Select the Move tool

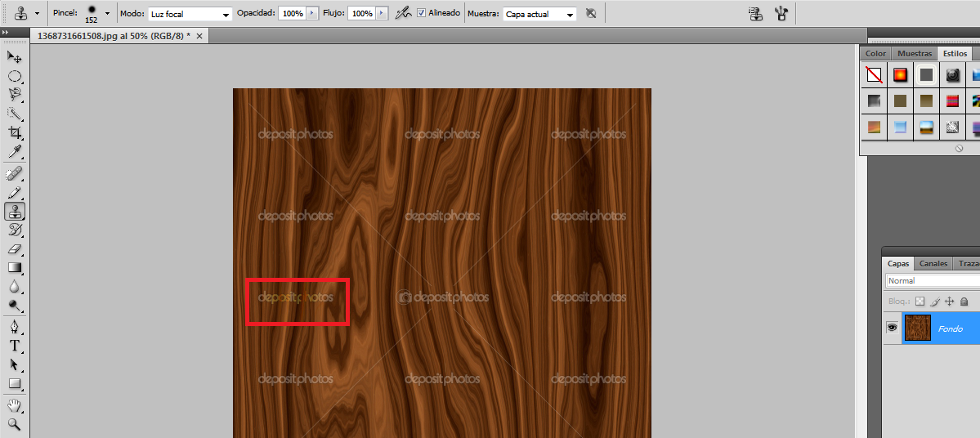click(15, 57)
